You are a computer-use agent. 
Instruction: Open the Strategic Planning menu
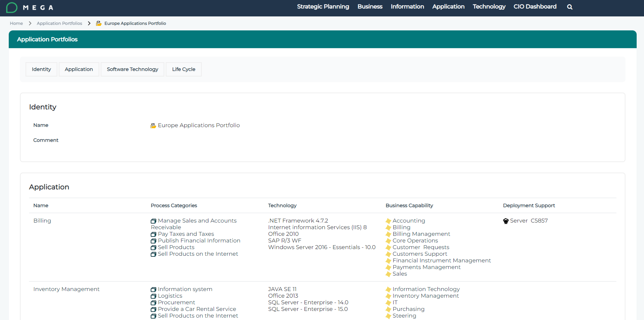323,7
